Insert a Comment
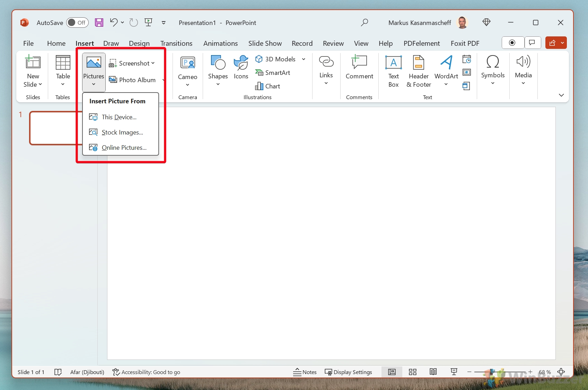The width and height of the screenshot is (588, 390). [359, 68]
